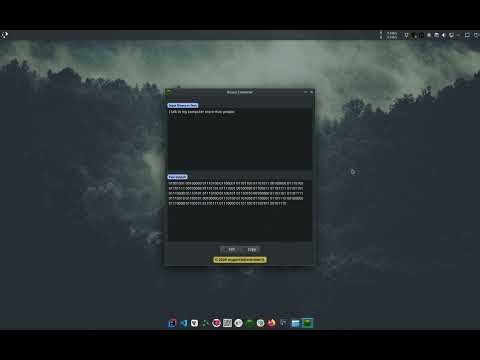
Task: Launch Firefox from the dock
Action: pyautogui.click(x=272, y=323)
